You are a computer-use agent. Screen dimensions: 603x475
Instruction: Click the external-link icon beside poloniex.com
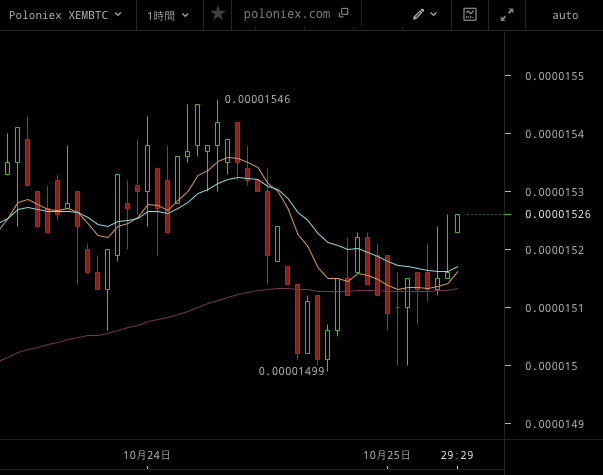343,13
